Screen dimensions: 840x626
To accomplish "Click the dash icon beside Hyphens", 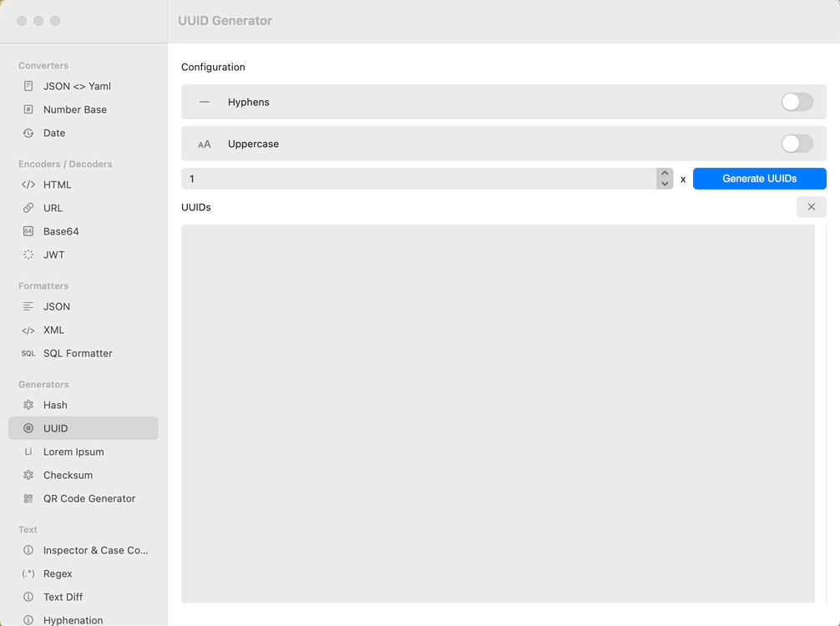I will click(205, 102).
